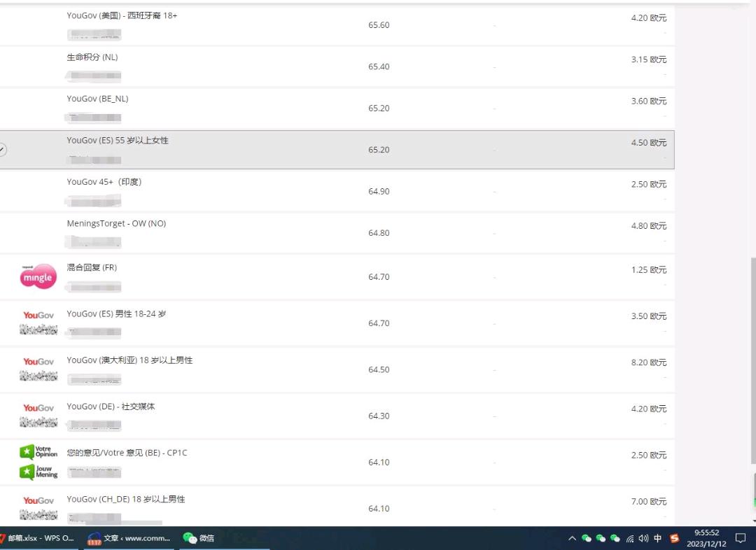Click the 2.50 欧元 price in YouGov 45+ (印度) row
Viewport: 756px width, 550px height.
[649, 184]
